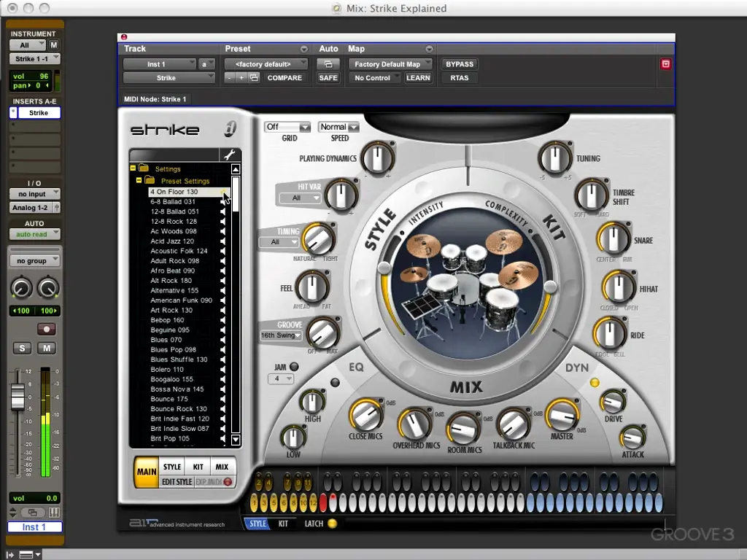Select the KIT keyboard mode tab at bottom

pos(283,524)
